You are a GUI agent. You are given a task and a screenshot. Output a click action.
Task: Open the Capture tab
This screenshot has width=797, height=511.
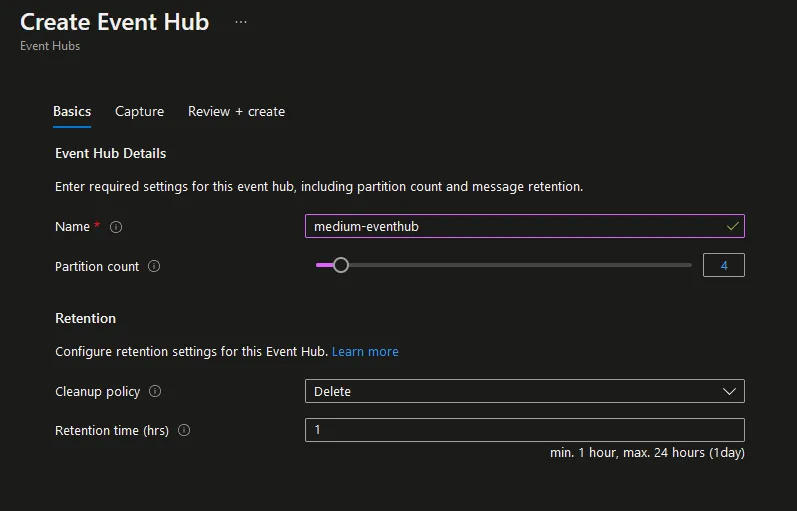coord(139,111)
